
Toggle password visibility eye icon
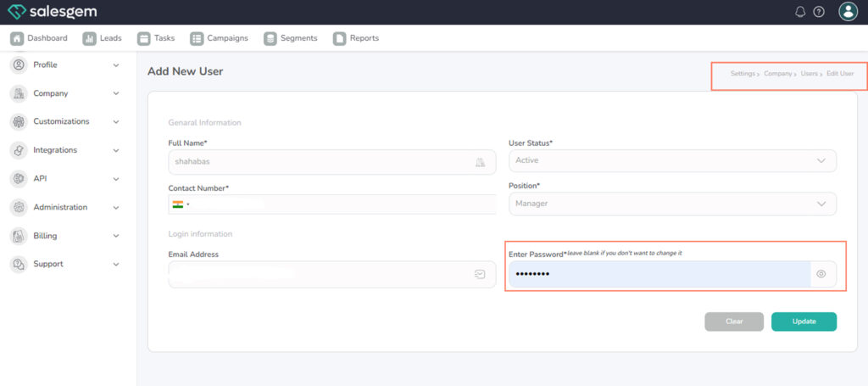[821, 274]
